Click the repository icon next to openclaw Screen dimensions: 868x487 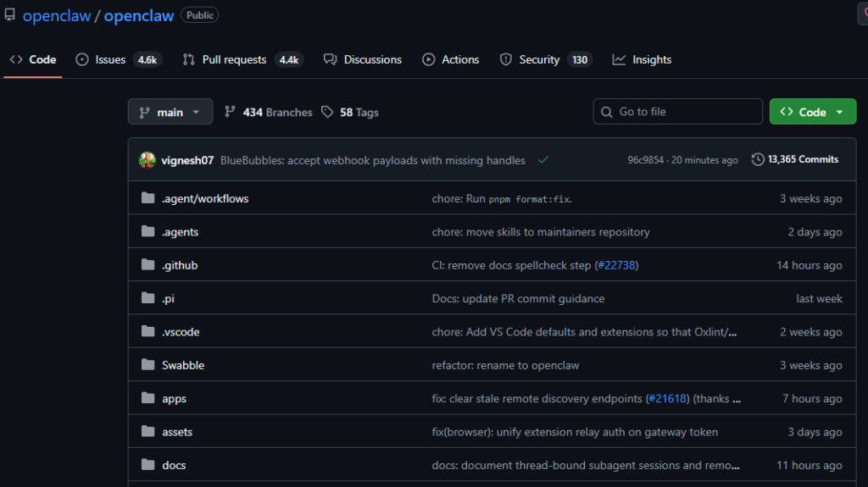point(9,15)
